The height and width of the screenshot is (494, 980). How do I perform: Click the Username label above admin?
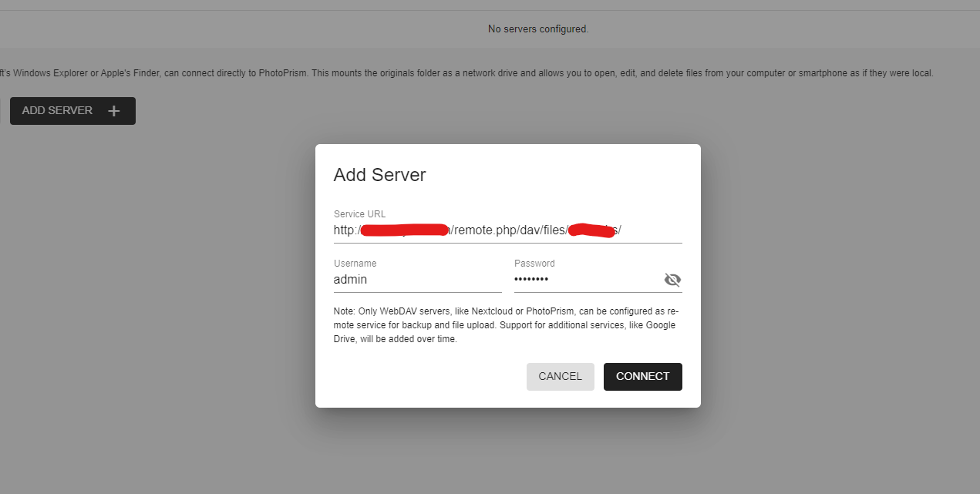[355, 263]
